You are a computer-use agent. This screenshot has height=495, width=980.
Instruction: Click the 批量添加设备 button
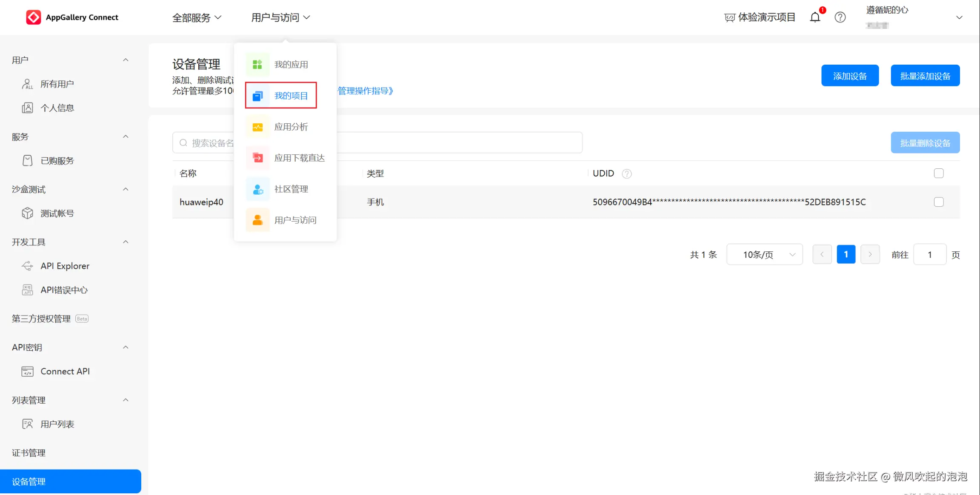[x=925, y=76]
